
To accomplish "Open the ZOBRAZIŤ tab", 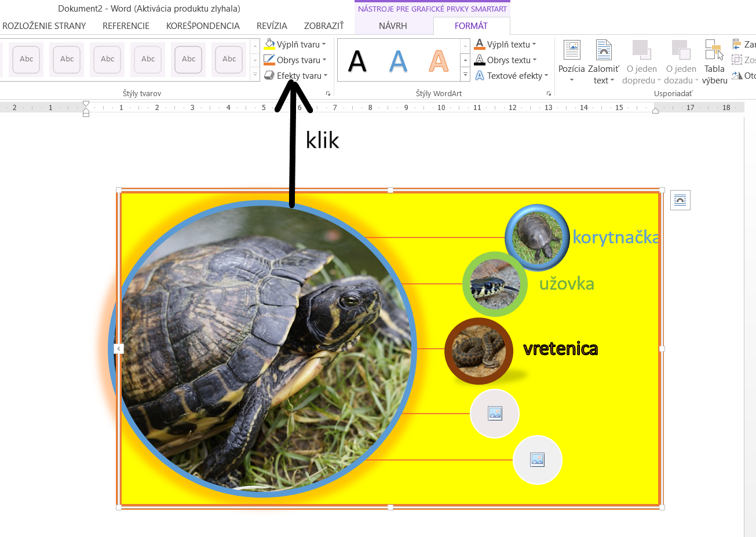I will coord(324,26).
